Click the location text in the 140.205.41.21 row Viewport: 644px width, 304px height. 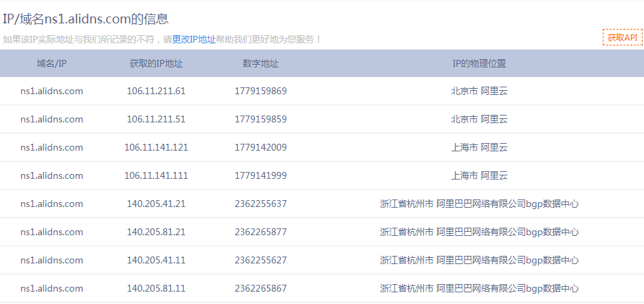(479, 204)
